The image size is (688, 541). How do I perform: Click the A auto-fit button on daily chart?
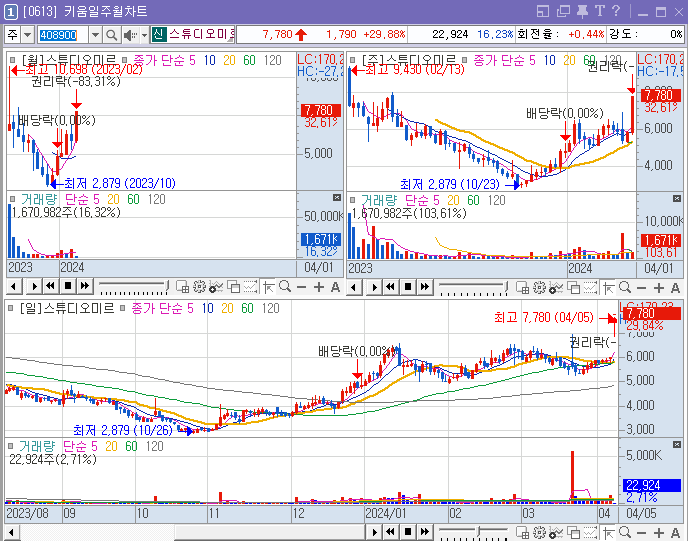[676, 533]
